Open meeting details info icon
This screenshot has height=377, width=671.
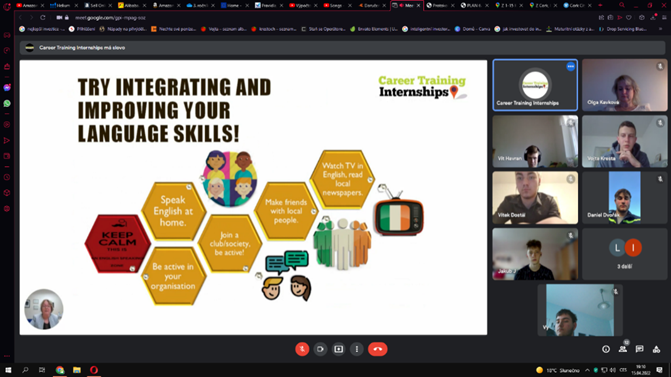tap(606, 349)
